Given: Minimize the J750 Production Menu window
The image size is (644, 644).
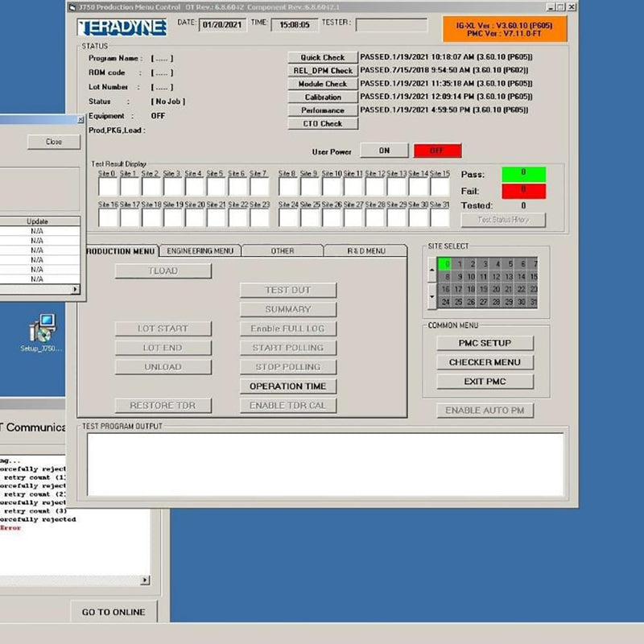Looking at the screenshot, I should 551,7.
